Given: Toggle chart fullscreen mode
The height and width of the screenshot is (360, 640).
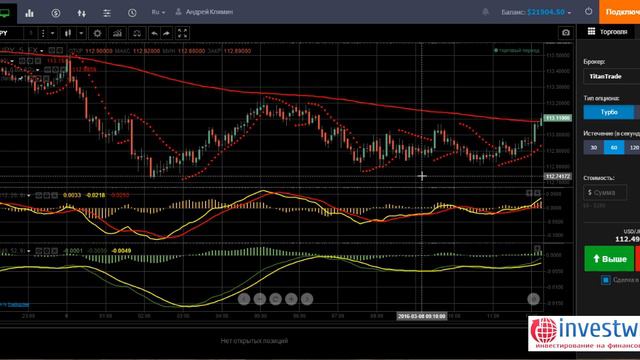Looking at the screenshot, I should (182, 33).
